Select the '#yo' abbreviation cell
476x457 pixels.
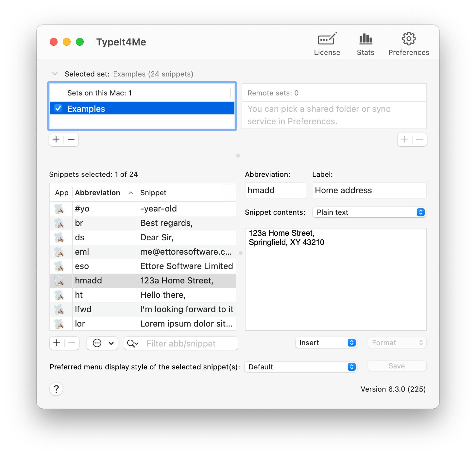point(105,209)
